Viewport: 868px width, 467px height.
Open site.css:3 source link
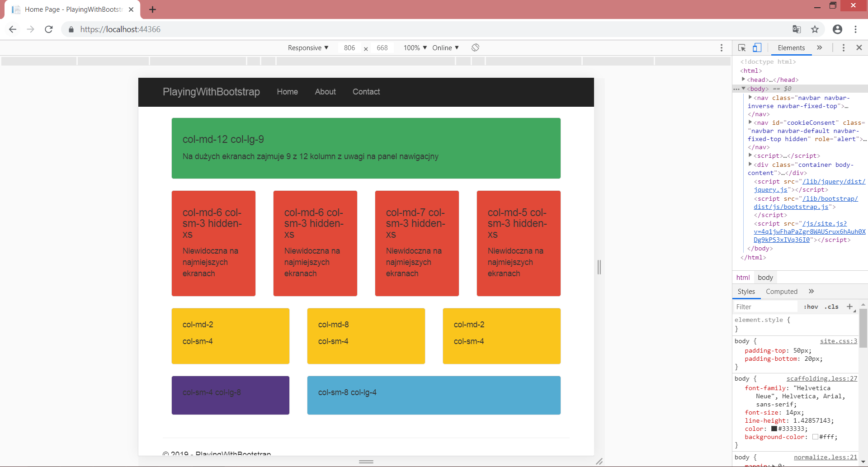pyautogui.click(x=839, y=341)
